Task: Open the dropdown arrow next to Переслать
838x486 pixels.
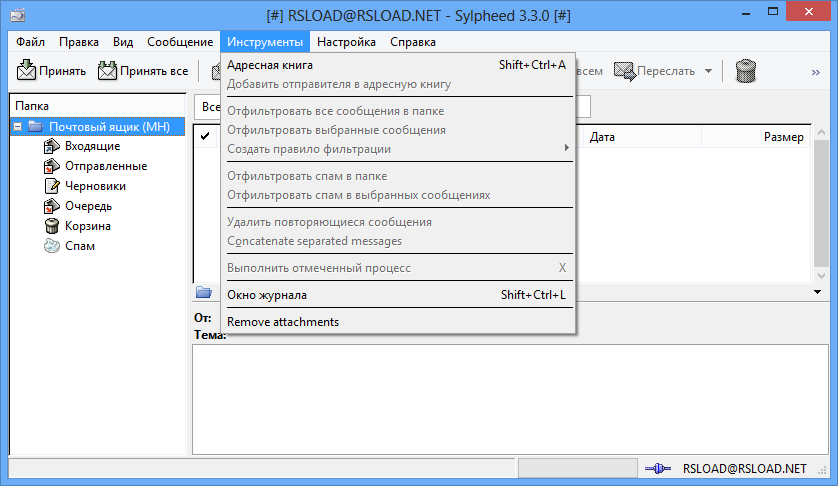Action: pyautogui.click(x=708, y=71)
